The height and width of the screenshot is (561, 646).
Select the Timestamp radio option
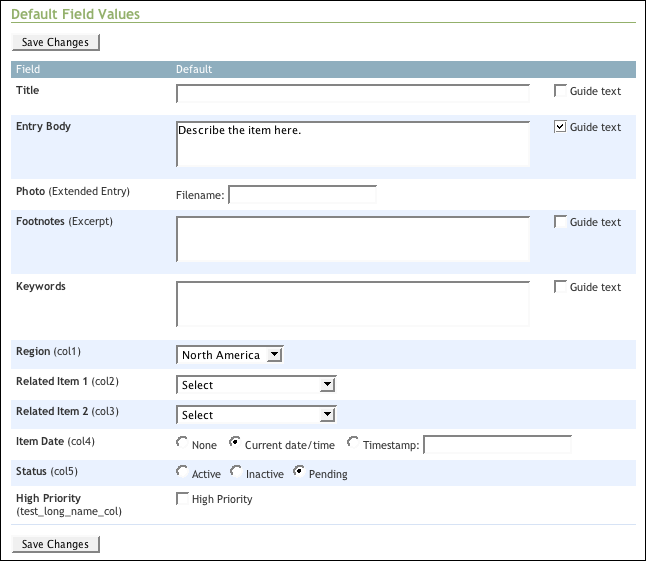(x=353, y=442)
